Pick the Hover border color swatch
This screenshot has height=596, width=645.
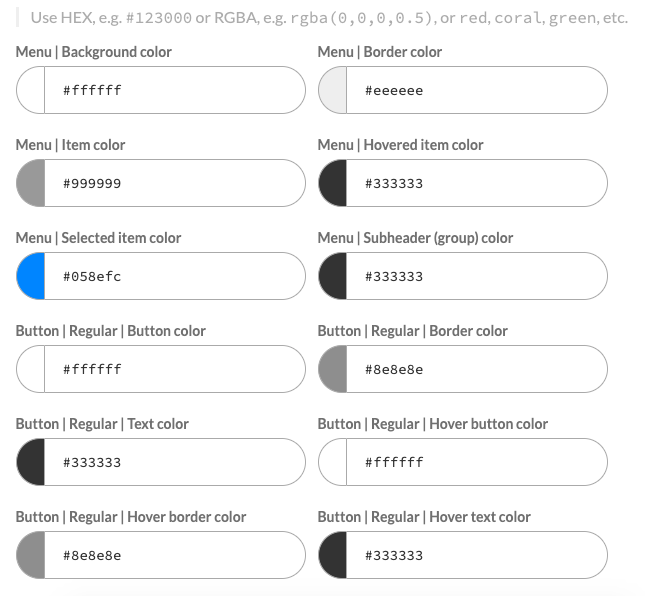point(32,555)
